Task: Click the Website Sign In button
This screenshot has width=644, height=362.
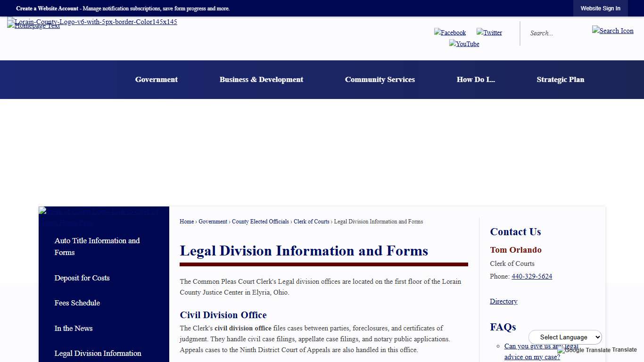Action: 600,8
